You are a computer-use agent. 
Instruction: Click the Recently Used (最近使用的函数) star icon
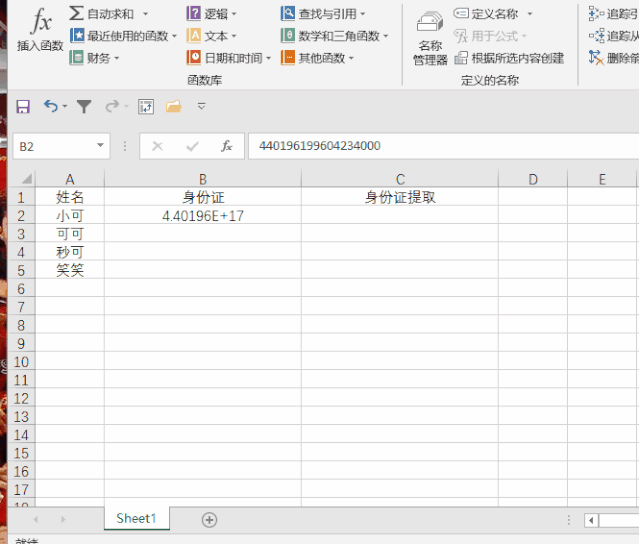[x=76, y=35]
